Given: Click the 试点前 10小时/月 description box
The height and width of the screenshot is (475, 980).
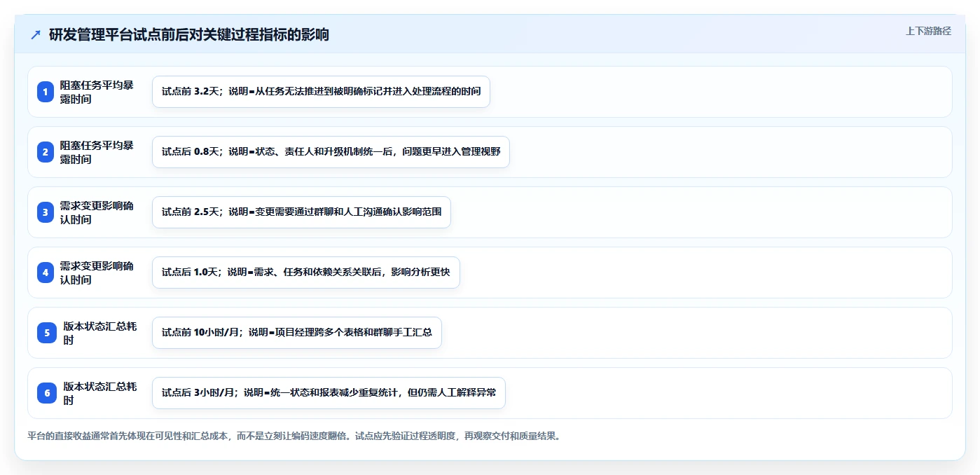Looking at the screenshot, I should point(297,333).
